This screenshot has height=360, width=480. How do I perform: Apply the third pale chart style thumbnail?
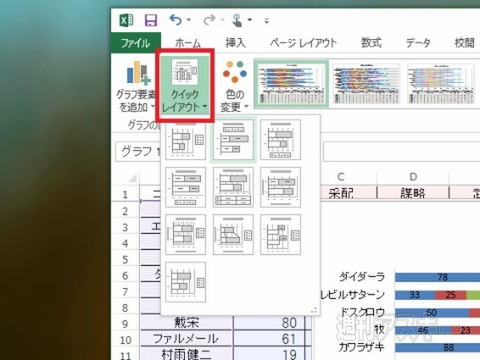[x=440, y=84]
